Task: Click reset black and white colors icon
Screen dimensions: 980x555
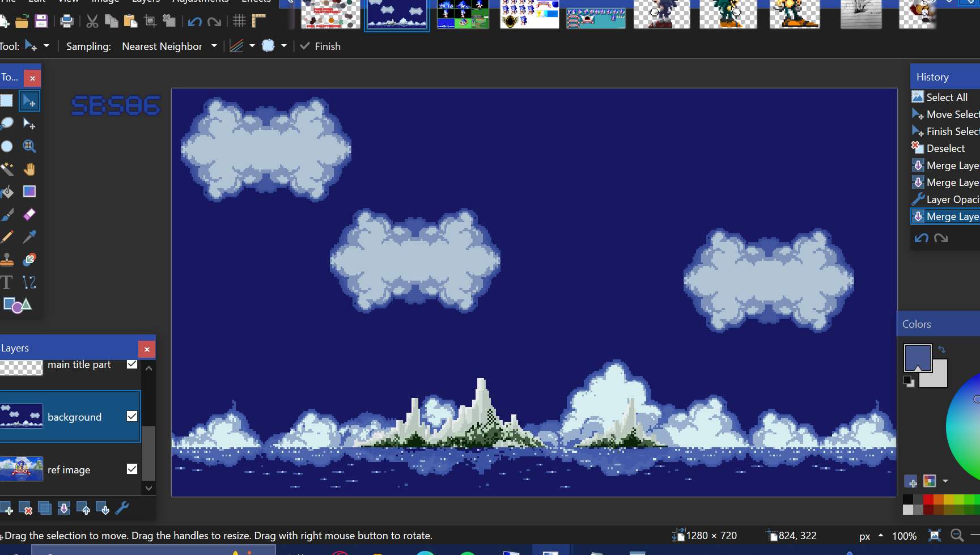Action: 909,382
